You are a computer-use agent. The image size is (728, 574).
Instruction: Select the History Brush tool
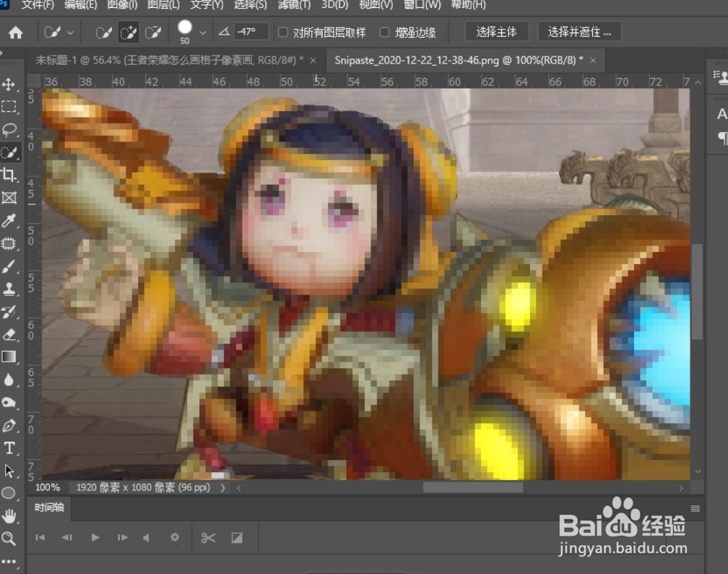(x=9, y=311)
